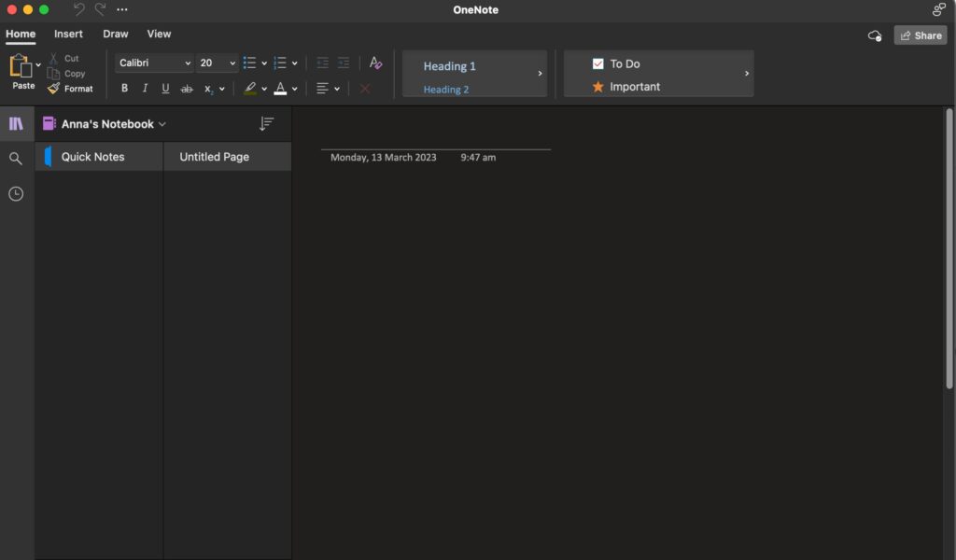Expand the subscript options arrow
The width and height of the screenshot is (956, 560).
coord(222,89)
